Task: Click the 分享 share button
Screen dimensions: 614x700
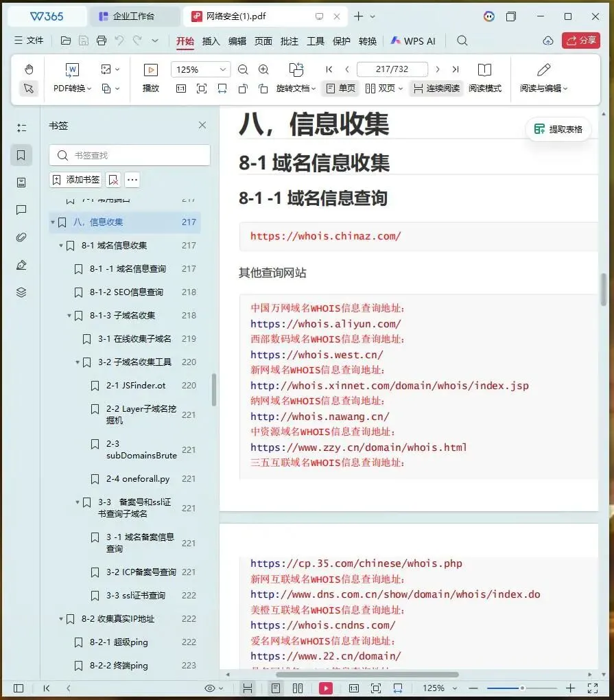Action: 580,40
